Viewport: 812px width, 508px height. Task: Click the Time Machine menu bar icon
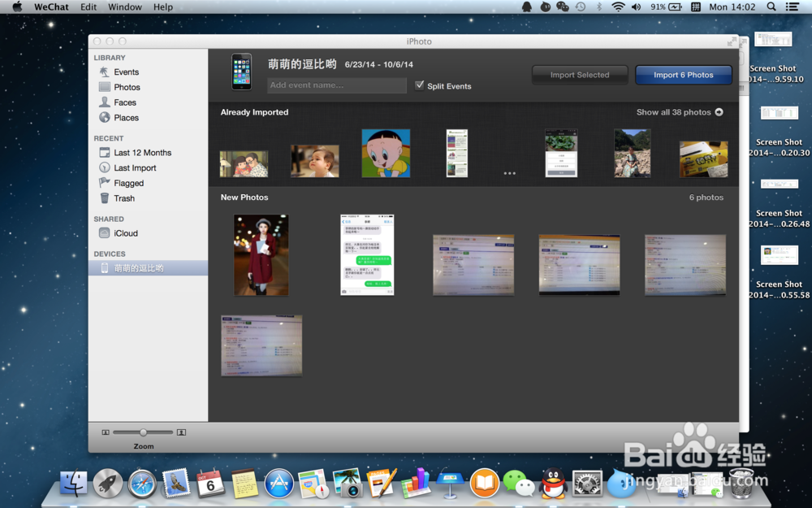tap(581, 7)
